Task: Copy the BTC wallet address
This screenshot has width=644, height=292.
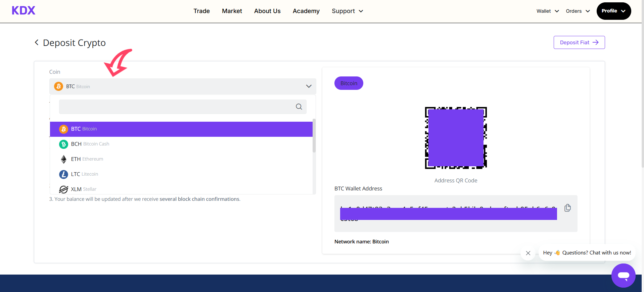Action: pos(567,208)
